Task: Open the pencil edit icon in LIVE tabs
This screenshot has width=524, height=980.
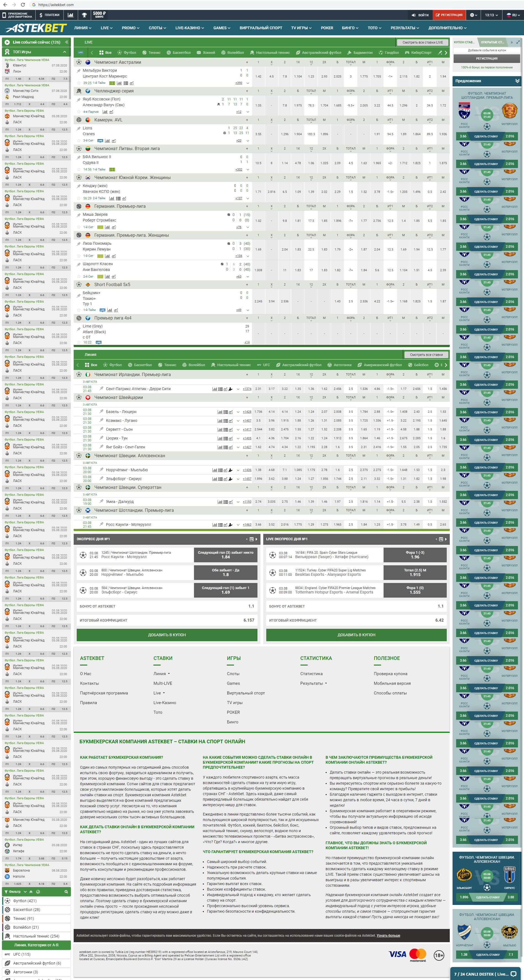Action: [440, 52]
